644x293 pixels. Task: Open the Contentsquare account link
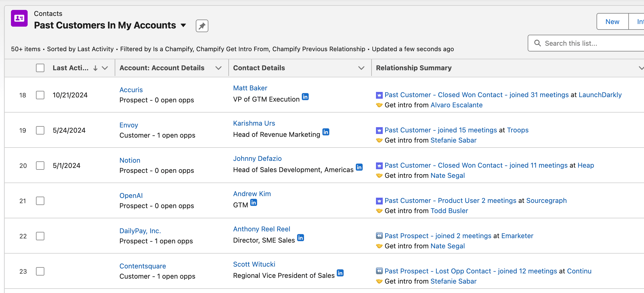[143, 266]
